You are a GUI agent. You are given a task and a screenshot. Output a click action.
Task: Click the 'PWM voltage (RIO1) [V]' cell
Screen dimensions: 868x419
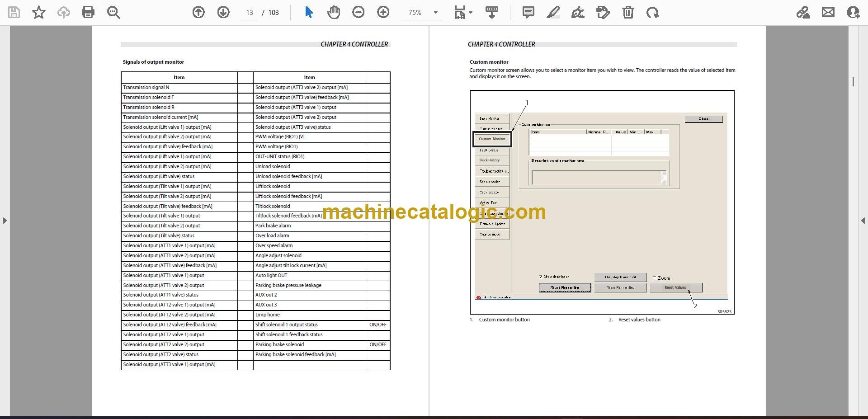click(309, 137)
